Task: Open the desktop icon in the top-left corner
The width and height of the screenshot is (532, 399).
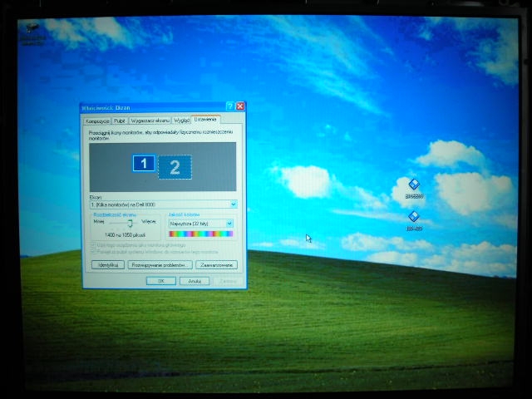Action: click(x=32, y=35)
